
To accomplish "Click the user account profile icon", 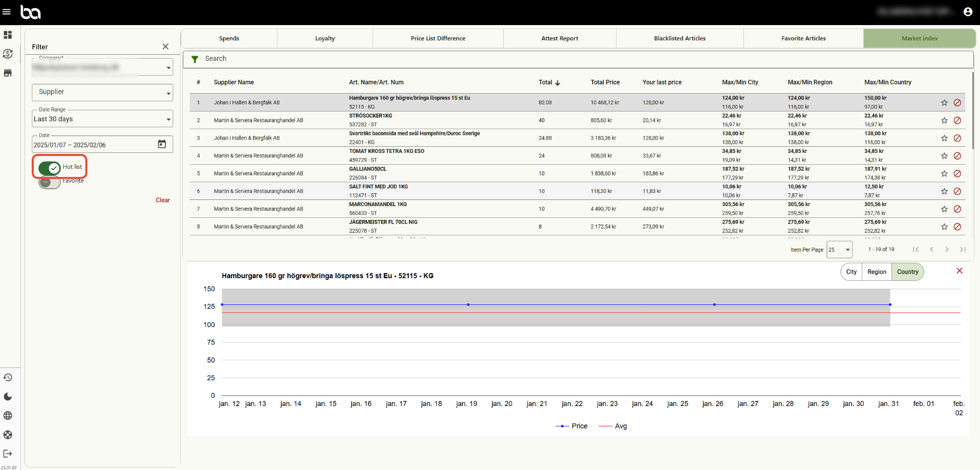I will (x=967, y=12).
